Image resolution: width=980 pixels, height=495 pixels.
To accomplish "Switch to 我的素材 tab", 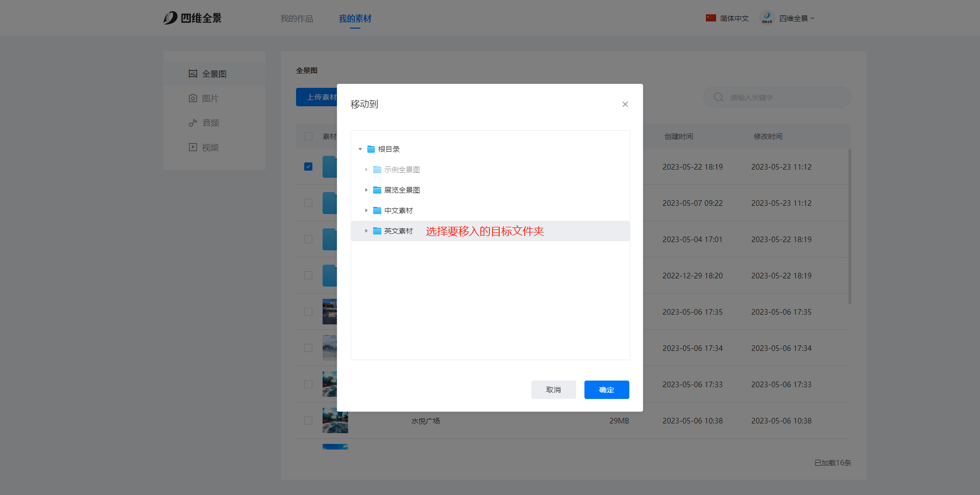I will (355, 18).
